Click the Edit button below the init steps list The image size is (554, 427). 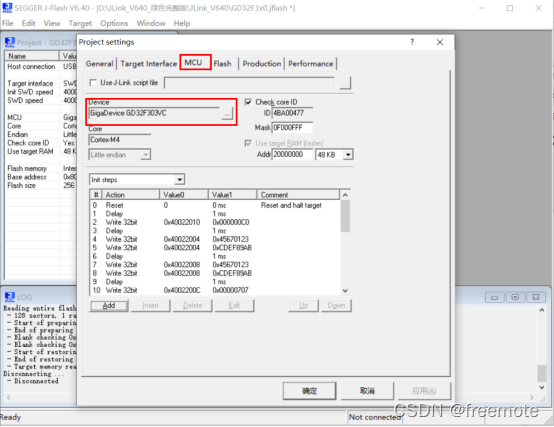pos(234,306)
